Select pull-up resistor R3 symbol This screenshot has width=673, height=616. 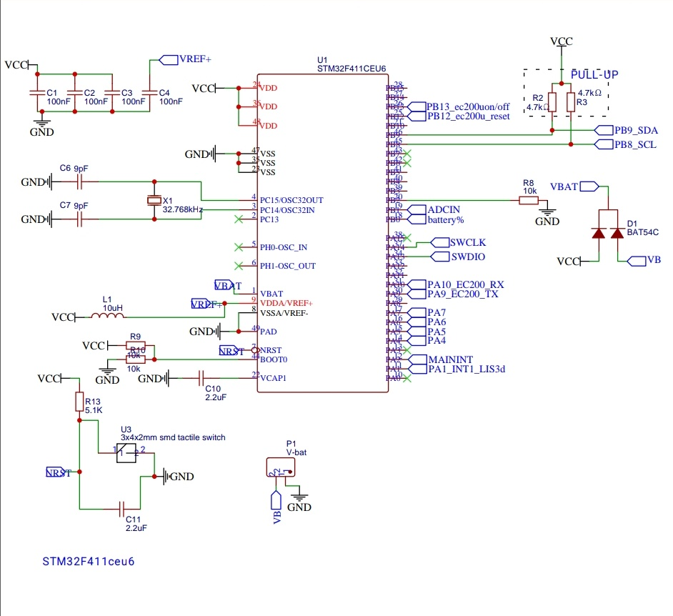point(571,102)
